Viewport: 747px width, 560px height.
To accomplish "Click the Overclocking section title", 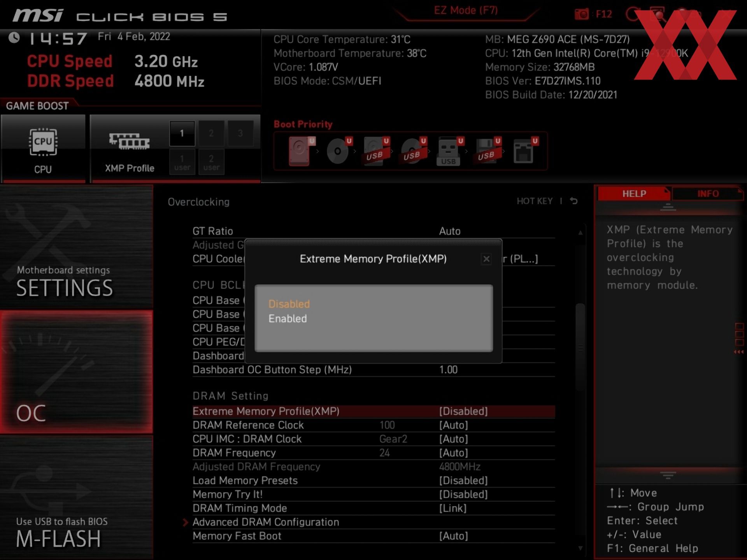I will click(198, 202).
